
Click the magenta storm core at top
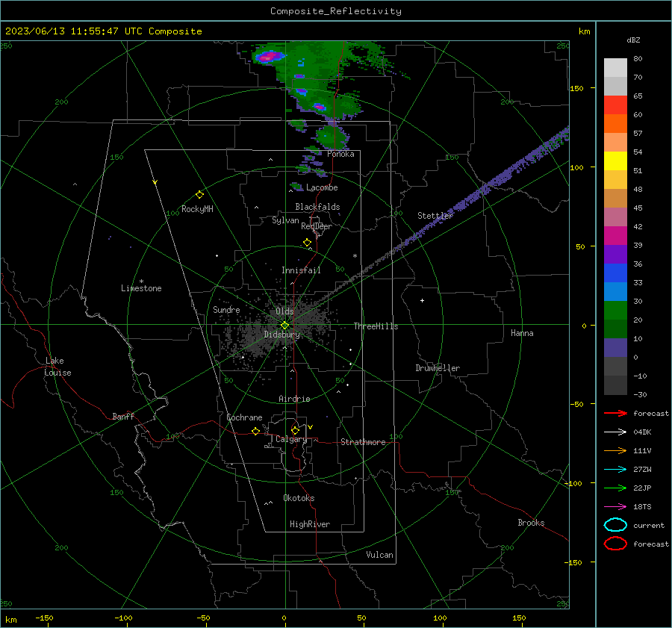(x=268, y=56)
